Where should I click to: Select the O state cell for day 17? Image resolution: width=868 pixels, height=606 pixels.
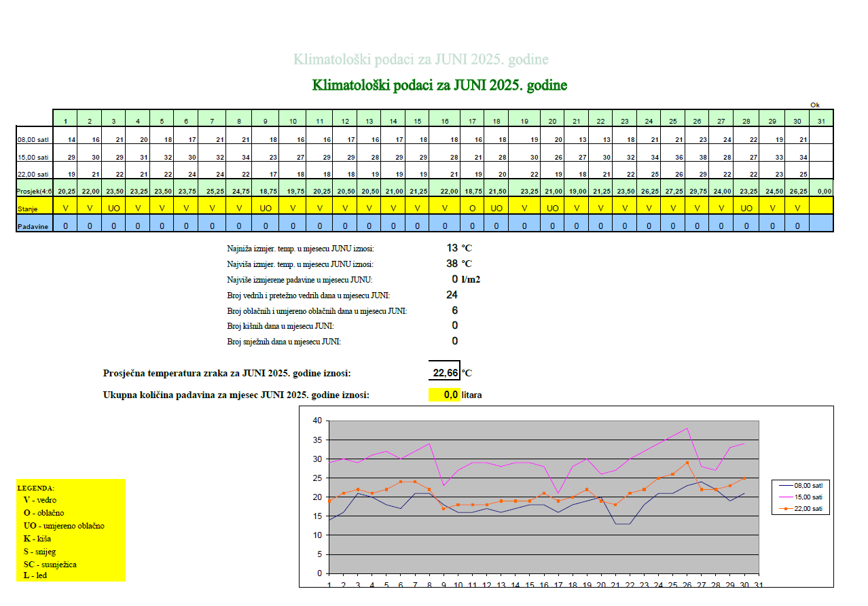472,209
